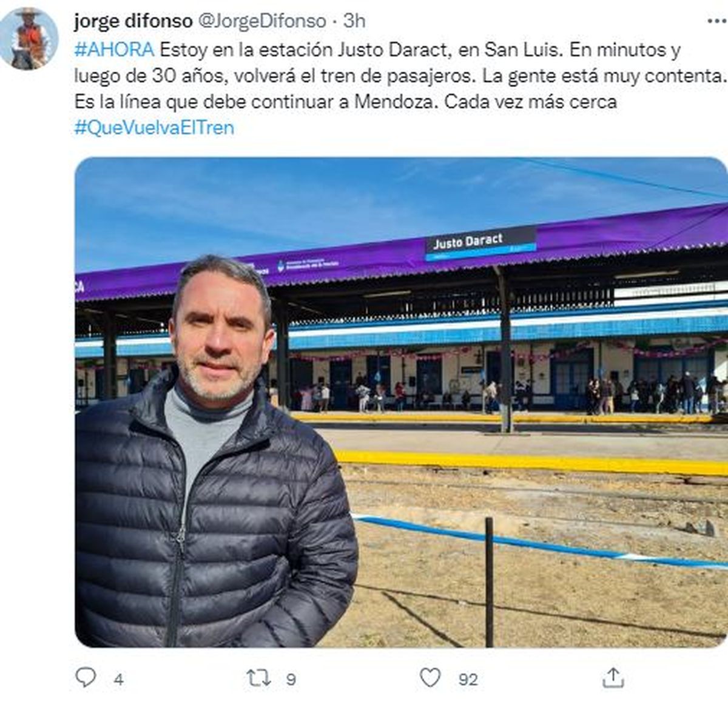Open the three-dot more options menu

coord(716,21)
